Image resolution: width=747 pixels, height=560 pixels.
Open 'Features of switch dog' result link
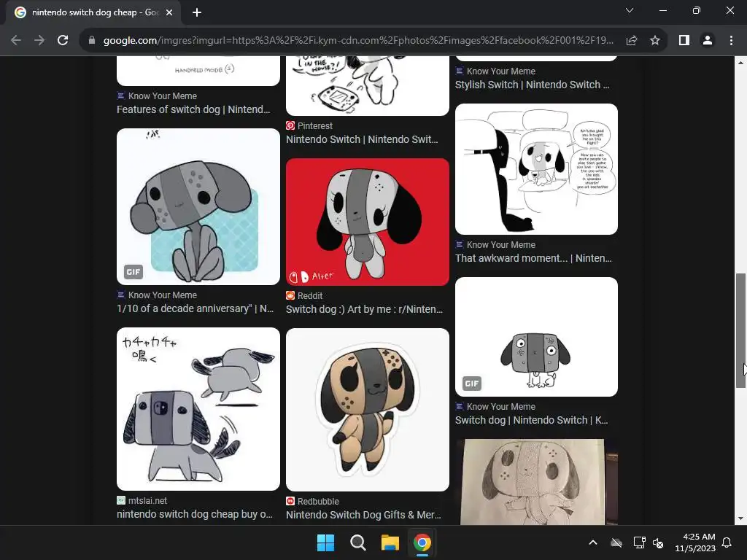pyautogui.click(x=193, y=109)
